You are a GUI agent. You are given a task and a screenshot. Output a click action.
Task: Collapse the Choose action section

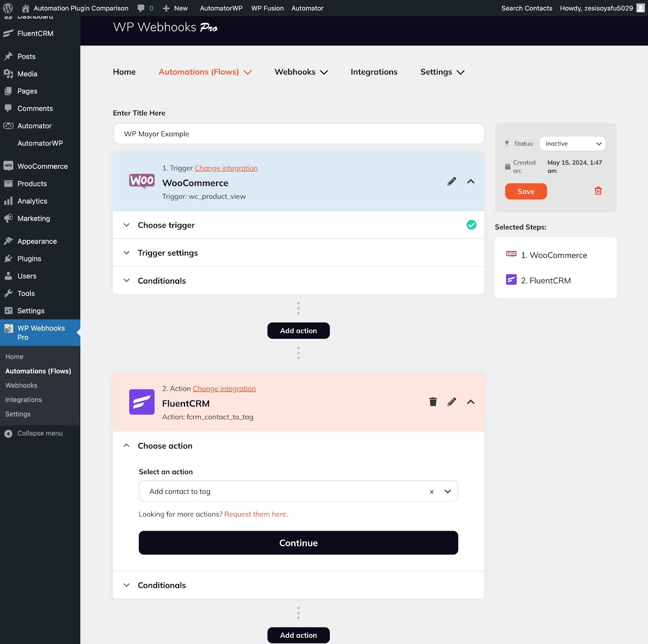298,446
